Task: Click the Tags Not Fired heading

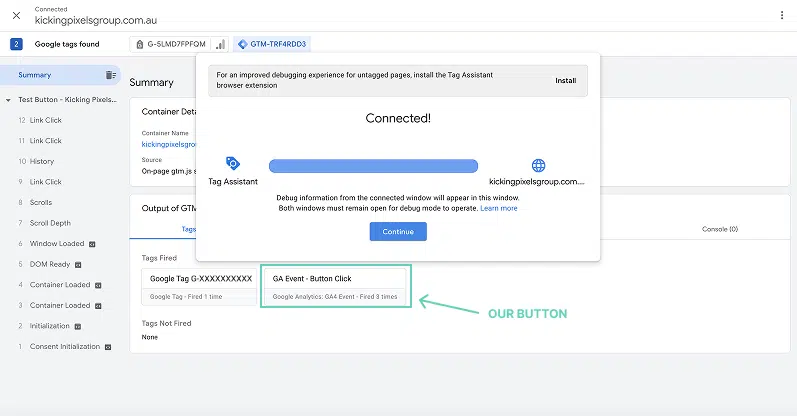Action: pyautogui.click(x=166, y=323)
